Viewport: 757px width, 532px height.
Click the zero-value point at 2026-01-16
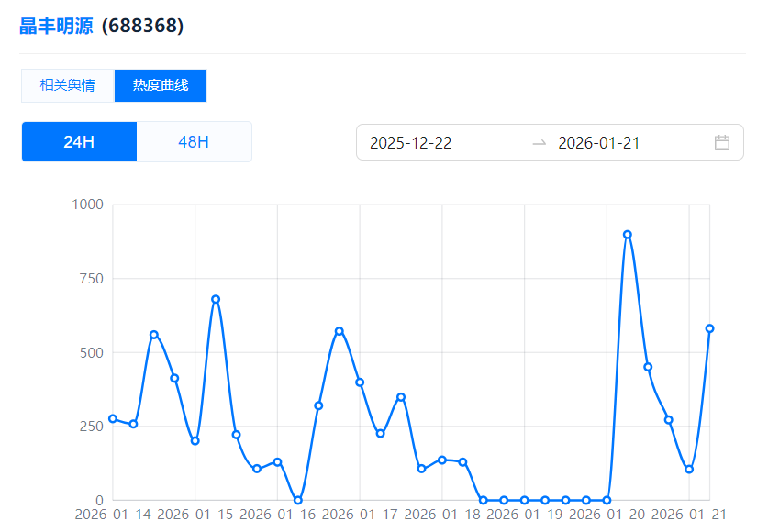tap(298, 500)
